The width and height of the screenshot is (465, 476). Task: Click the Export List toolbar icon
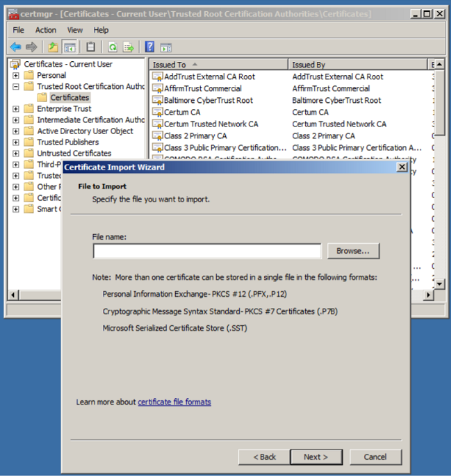(x=128, y=47)
